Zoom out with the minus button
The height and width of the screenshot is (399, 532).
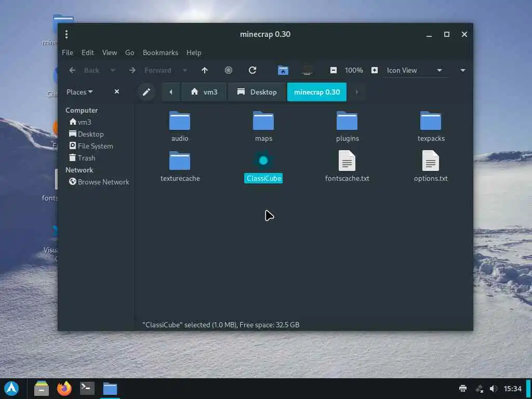[x=333, y=70]
